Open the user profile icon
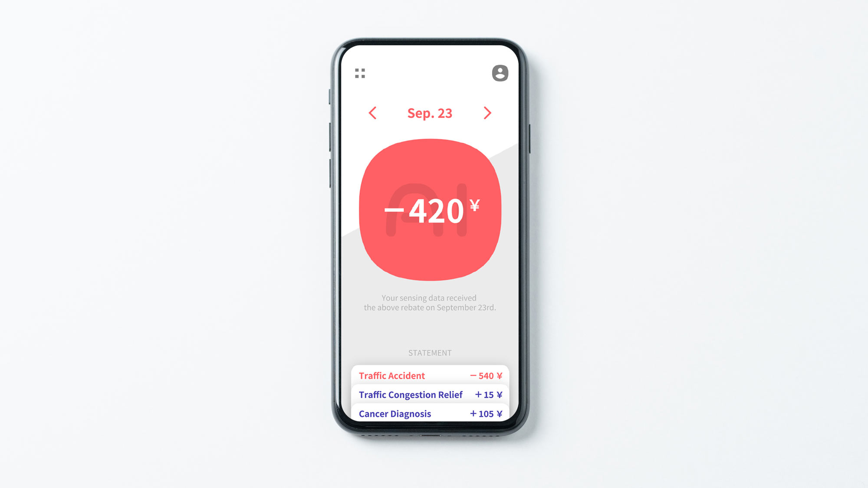Screen dimensions: 868x488 point(500,73)
